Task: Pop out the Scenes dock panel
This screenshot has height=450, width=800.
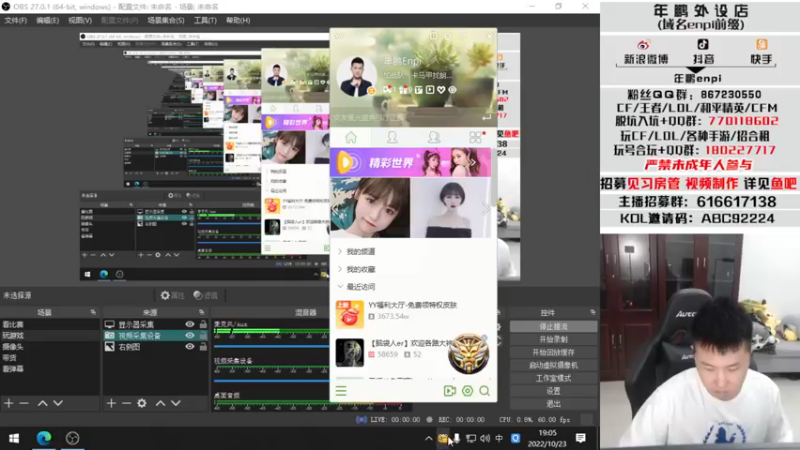Action: 93,312
